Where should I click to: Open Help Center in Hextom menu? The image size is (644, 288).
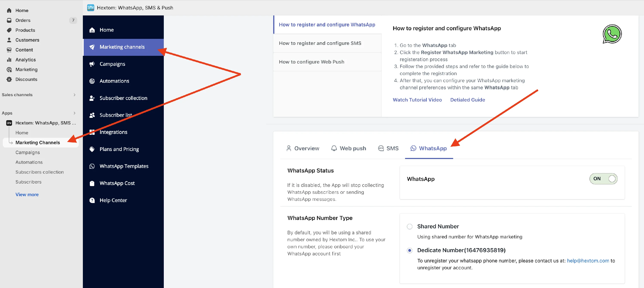[123, 200]
